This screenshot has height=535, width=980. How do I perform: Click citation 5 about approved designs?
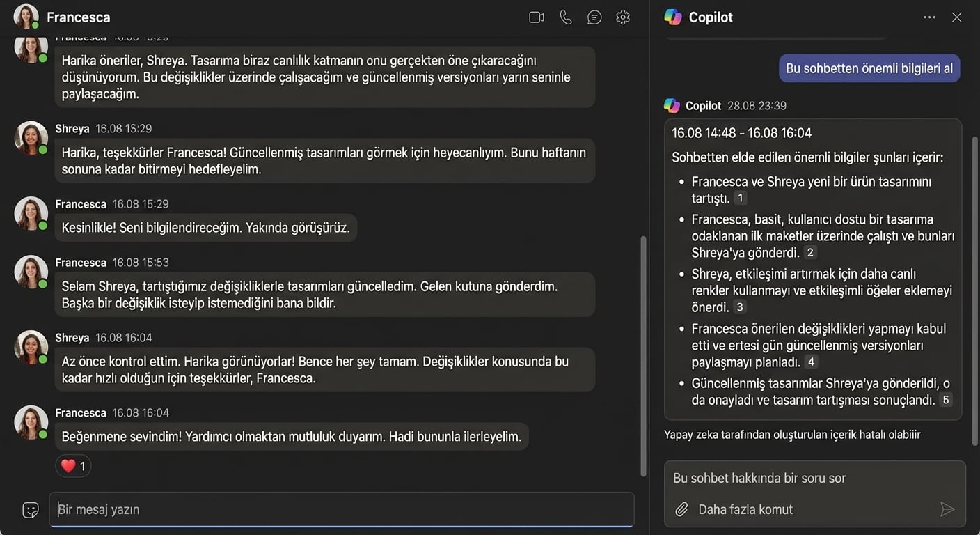pos(945,399)
